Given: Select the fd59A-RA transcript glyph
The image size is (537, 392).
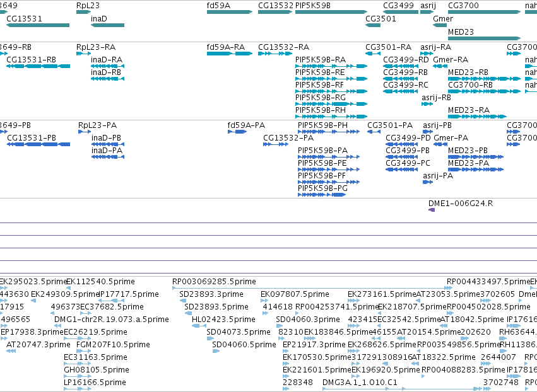Looking at the screenshot, I should pyautogui.click(x=230, y=54).
